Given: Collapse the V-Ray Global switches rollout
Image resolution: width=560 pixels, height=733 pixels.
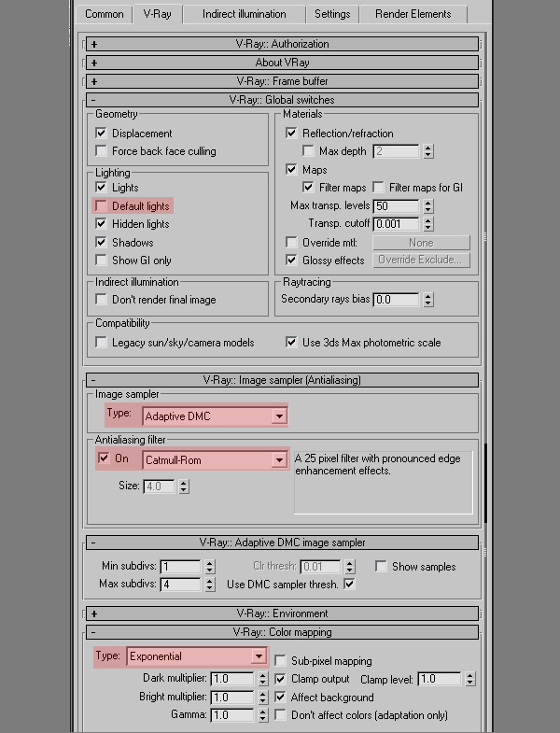Looking at the screenshot, I should coord(283,100).
